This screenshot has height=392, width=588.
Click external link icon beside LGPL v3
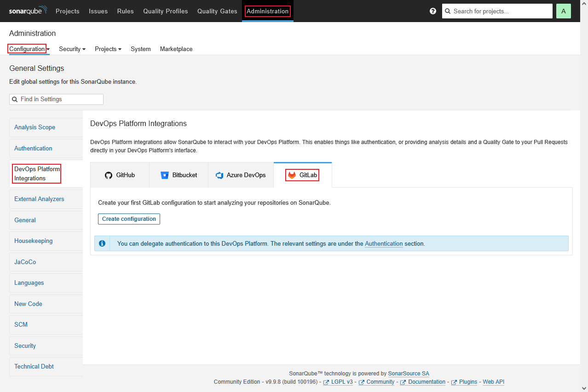click(x=326, y=382)
